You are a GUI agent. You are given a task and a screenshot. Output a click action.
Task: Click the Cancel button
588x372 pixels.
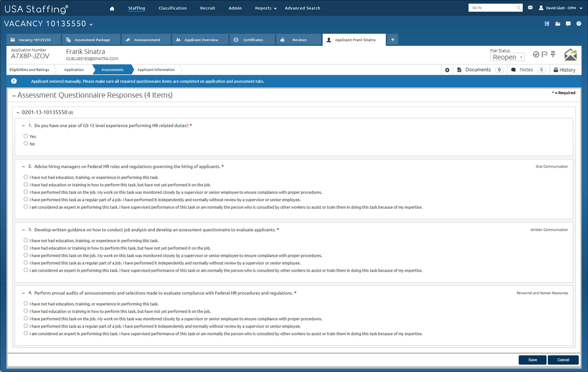[563, 360]
